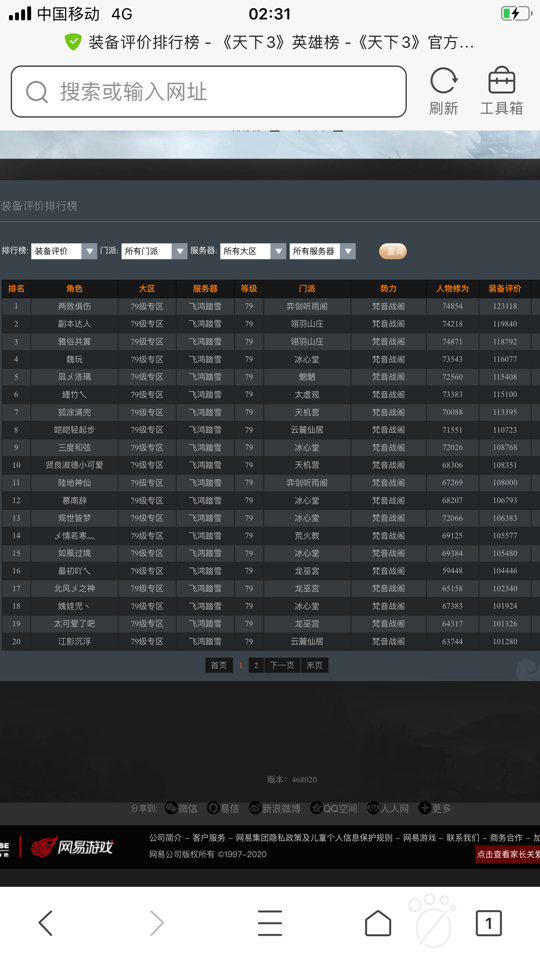
Task: Open the 客户服务 footer link
Action: point(209,838)
